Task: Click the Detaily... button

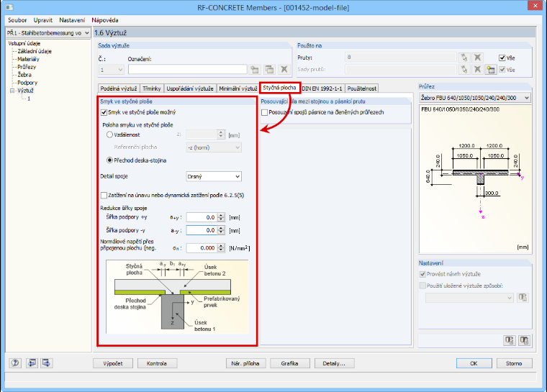Action: pyautogui.click(x=334, y=363)
